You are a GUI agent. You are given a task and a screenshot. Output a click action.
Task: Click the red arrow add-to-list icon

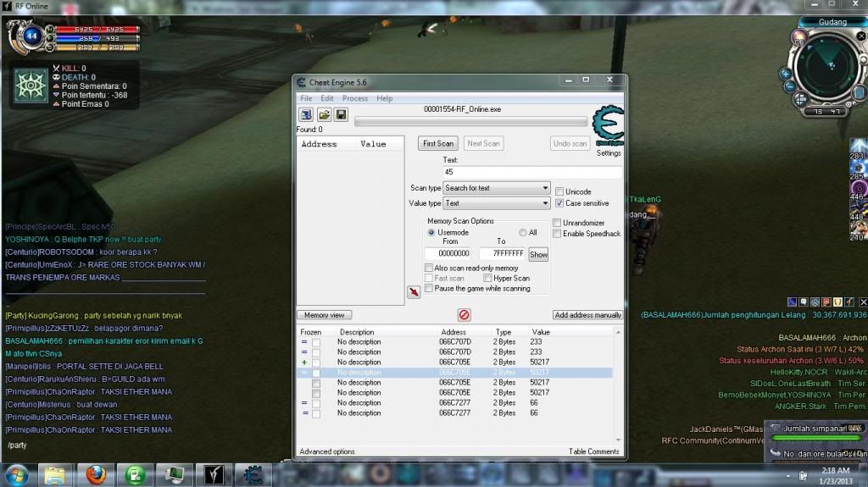click(x=414, y=291)
